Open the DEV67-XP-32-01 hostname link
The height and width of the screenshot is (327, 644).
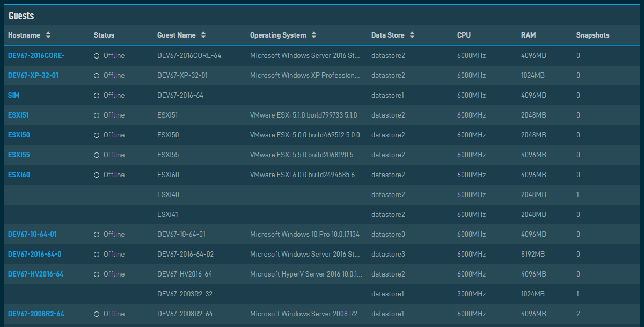[33, 75]
